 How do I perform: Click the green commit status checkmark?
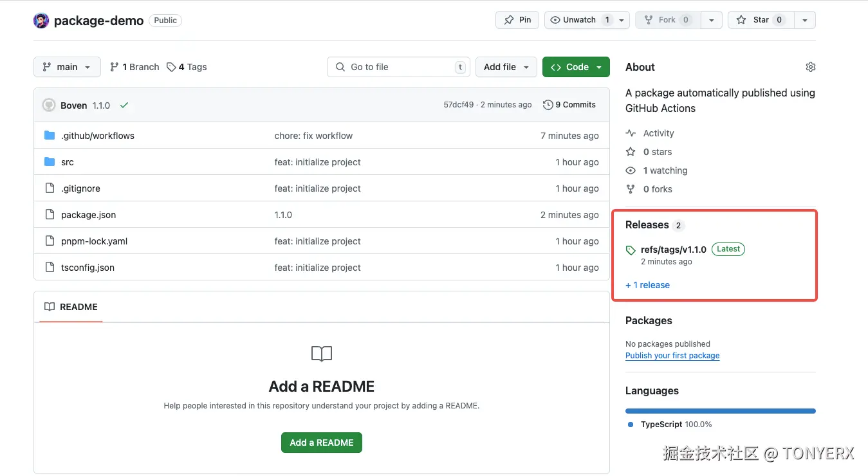pyautogui.click(x=124, y=105)
